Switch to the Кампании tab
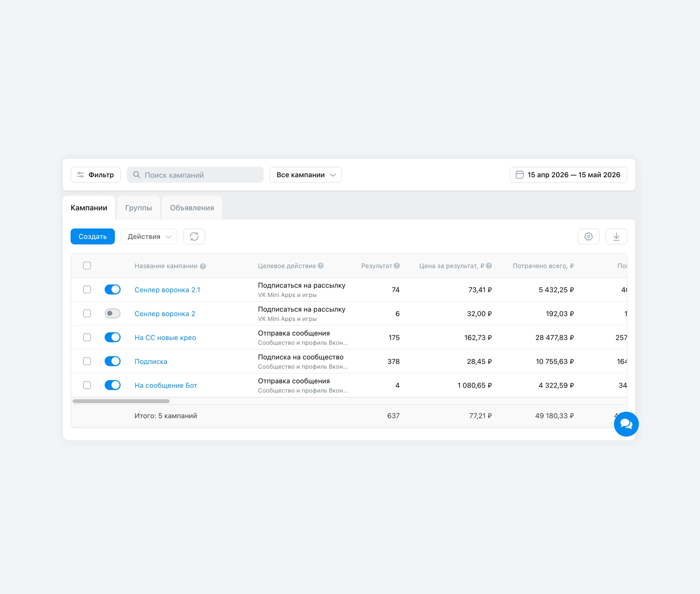The image size is (700, 594). (x=89, y=208)
